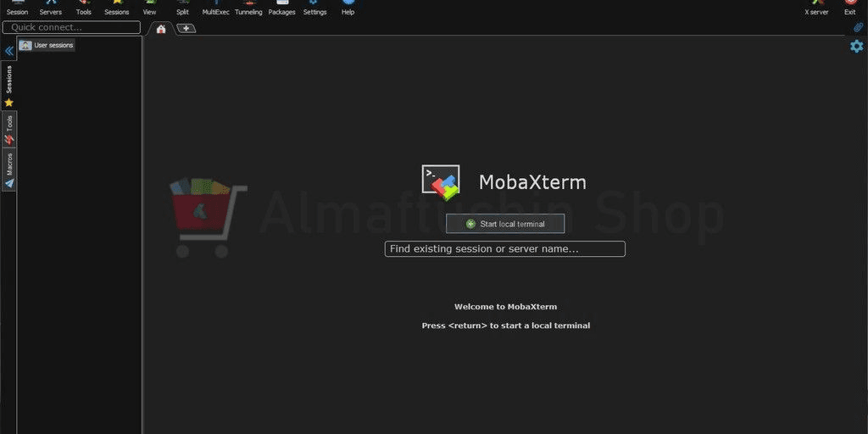Open the Servers toolbar button
Image resolution: width=868 pixels, height=434 pixels.
point(50,8)
